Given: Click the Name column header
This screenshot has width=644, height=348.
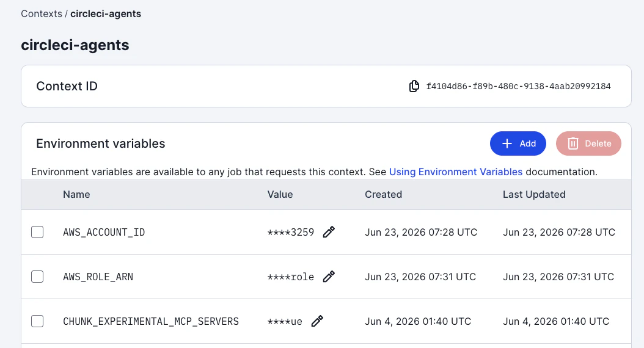Looking at the screenshot, I should 76,195.
